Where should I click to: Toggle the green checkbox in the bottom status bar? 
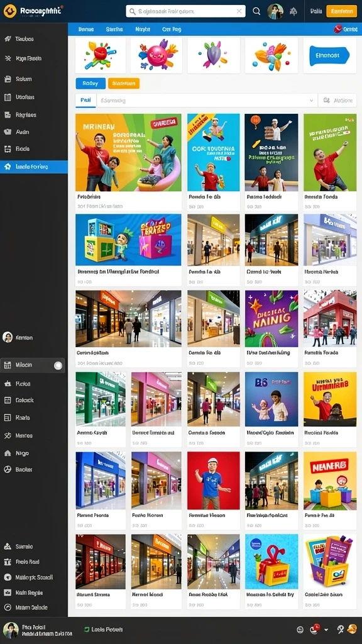pyautogui.click(x=87, y=629)
